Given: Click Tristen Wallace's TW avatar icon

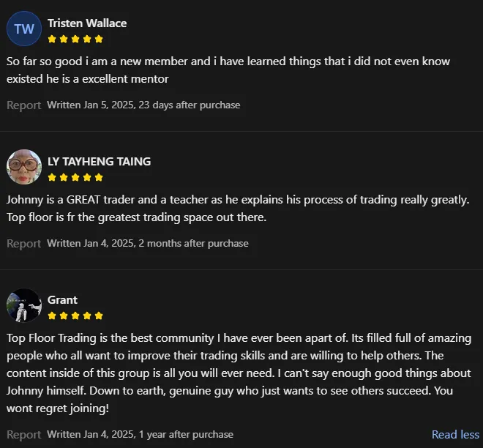Looking at the screenshot, I should tap(24, 29).
